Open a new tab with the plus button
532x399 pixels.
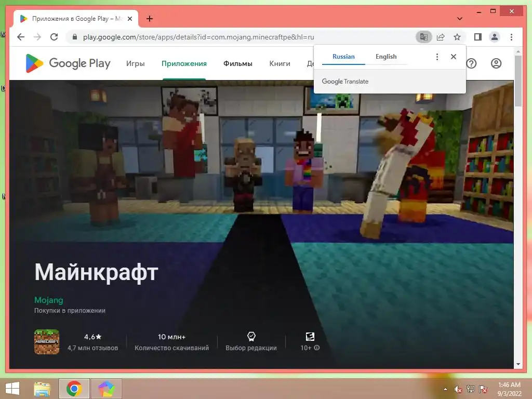pos(149,19)
